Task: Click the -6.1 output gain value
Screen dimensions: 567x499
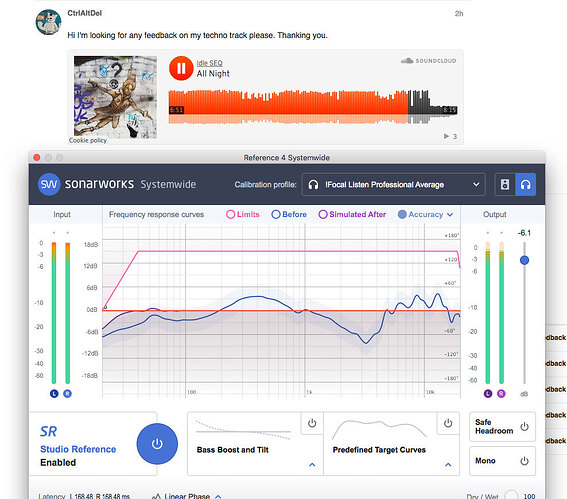Action: (x=524, y=233)
